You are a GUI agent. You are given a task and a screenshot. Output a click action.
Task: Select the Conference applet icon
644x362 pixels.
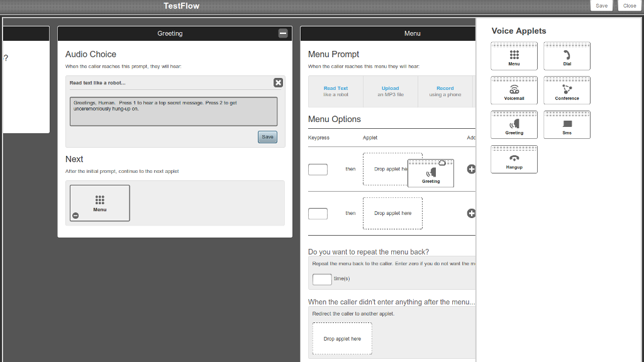[x=567, y=90]
